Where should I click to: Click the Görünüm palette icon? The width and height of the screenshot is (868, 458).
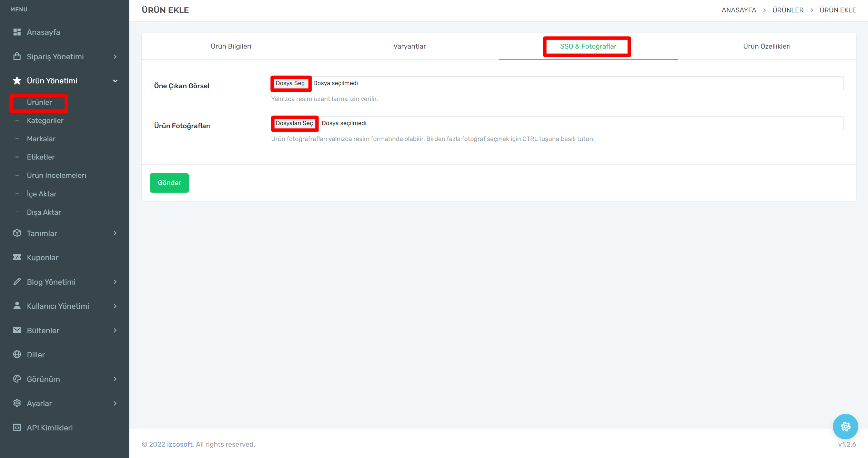17,379
